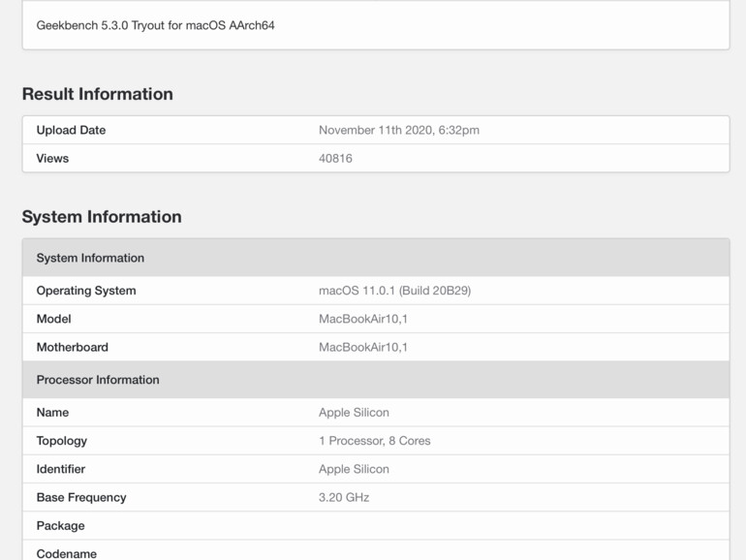
Task: Select the Package row label
Action: [x=60, y=525]
